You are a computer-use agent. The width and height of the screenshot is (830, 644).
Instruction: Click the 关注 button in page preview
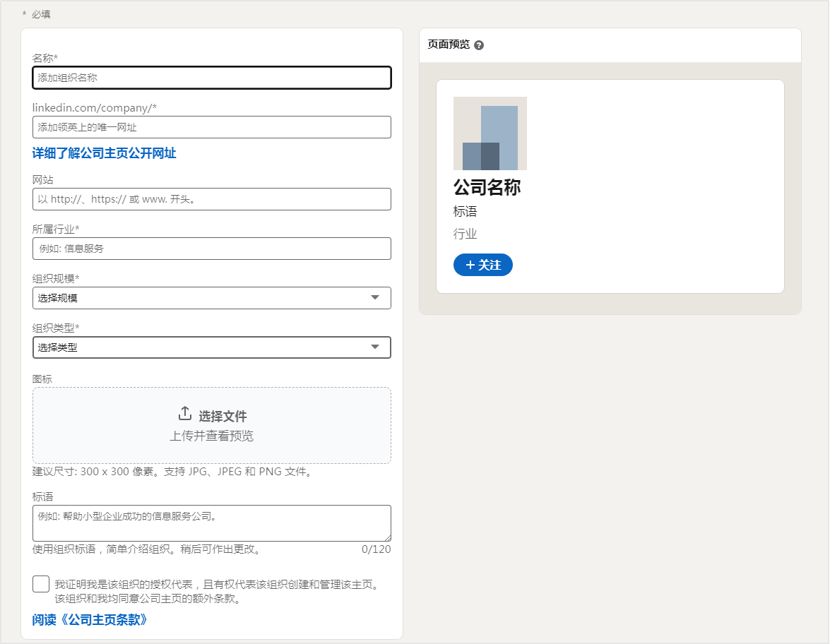click(x=483, y=265)
